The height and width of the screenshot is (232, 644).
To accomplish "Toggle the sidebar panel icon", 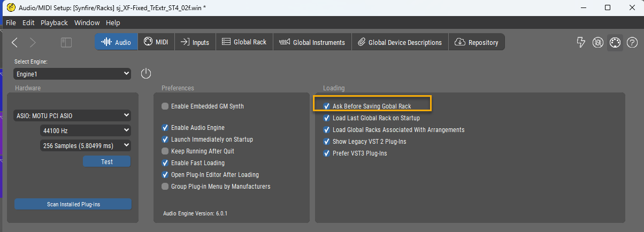I will click(x=66, y=42).
